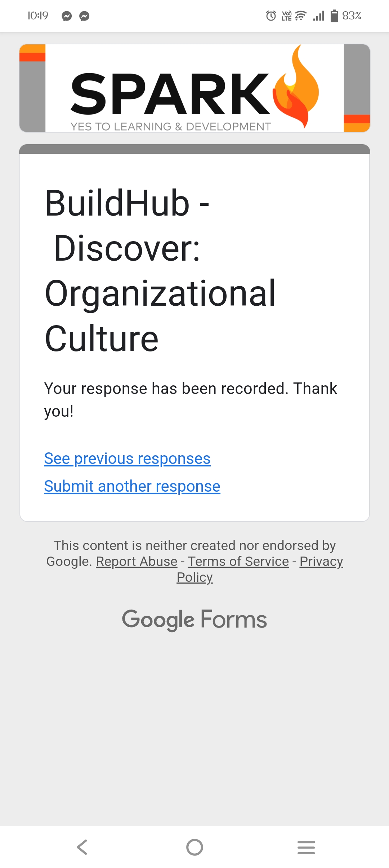Tap the first Messenger notification icon
The height and width of the screenshot is (868, 389).
tap(67, 16)
